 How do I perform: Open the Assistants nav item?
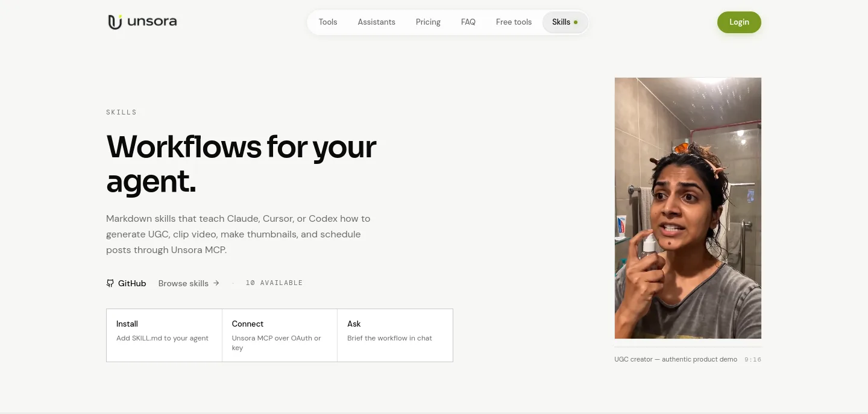click(x=377, y=22)
